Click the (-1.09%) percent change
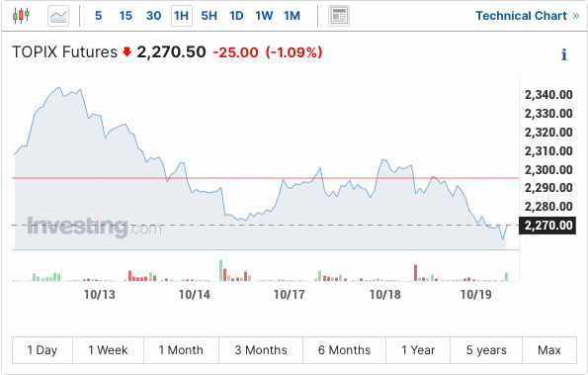This screenshot has height=375, width=588. click(294, 52)
